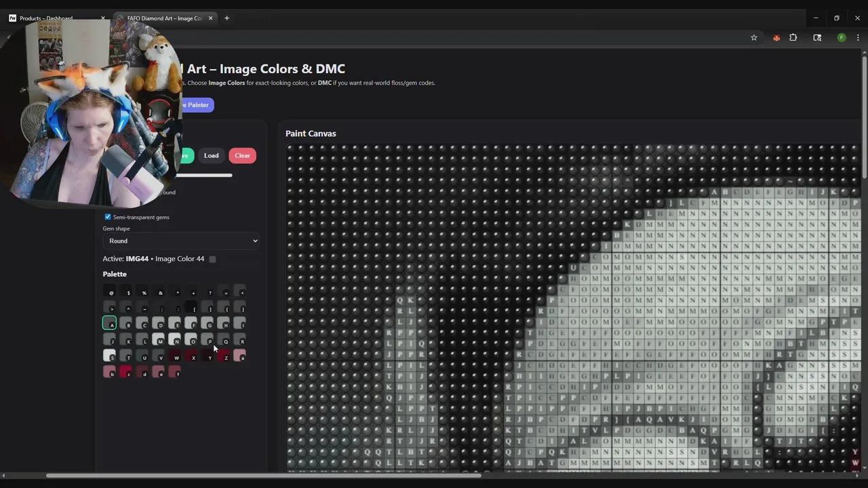Screen dimensions: 868x488
Task: Pick palette swatch labeled B
Action: pos(125,323)
